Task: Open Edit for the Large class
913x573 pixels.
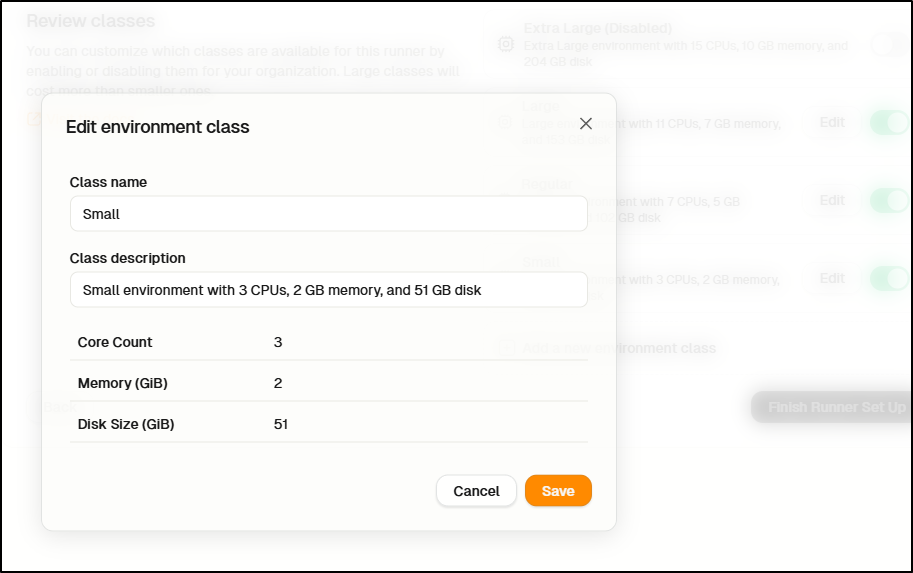Action: (x=832, y=122)
